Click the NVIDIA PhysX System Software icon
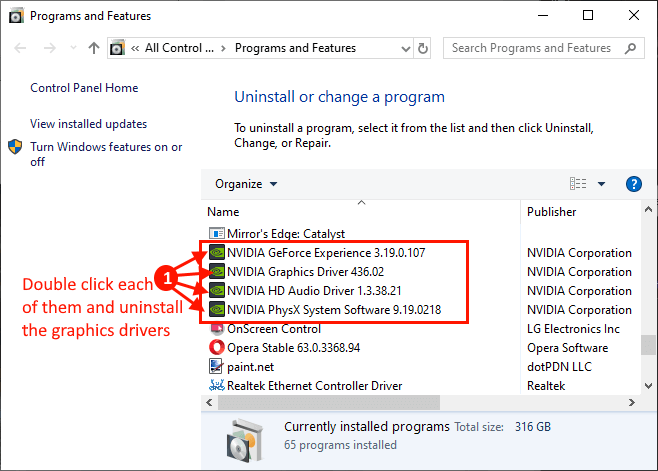 (x=217, y=309)
